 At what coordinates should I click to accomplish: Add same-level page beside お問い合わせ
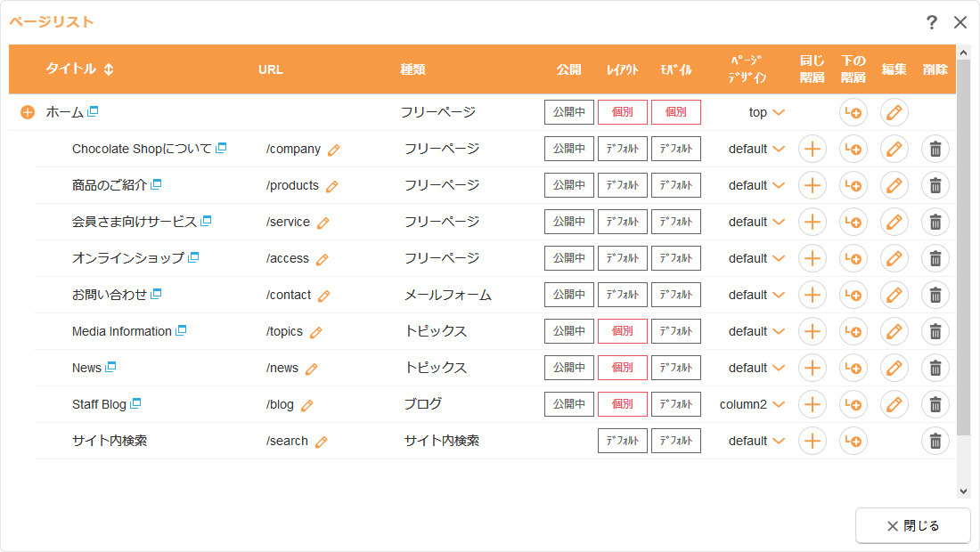click(812, 295)
